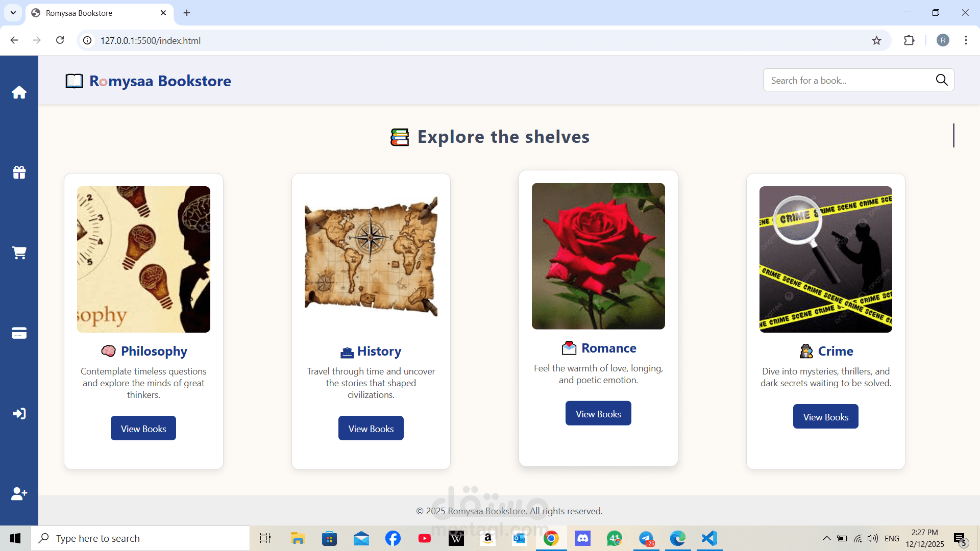
Task: Select the Home icon in the sidebar
Action: [x=19, y=92]
